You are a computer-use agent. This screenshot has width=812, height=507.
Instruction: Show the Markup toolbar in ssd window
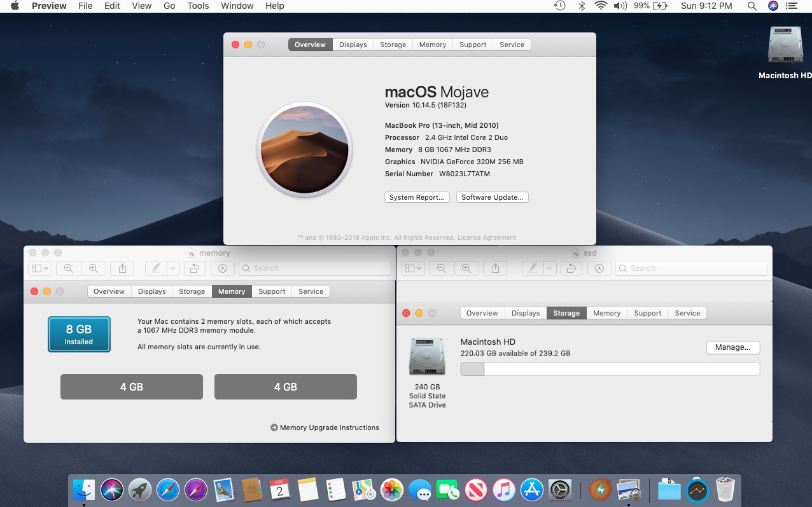pos(599,268)
